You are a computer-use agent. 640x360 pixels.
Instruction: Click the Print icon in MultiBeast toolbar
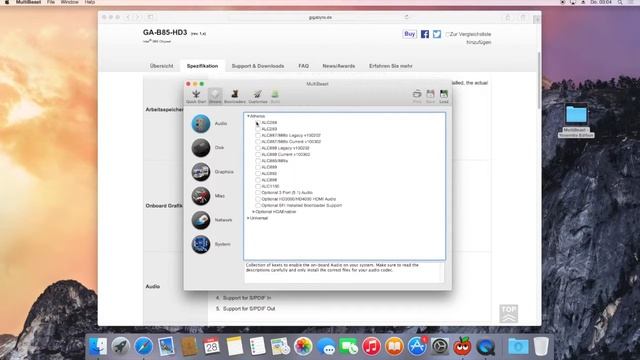pyautogui.click(x=417, y=96)
